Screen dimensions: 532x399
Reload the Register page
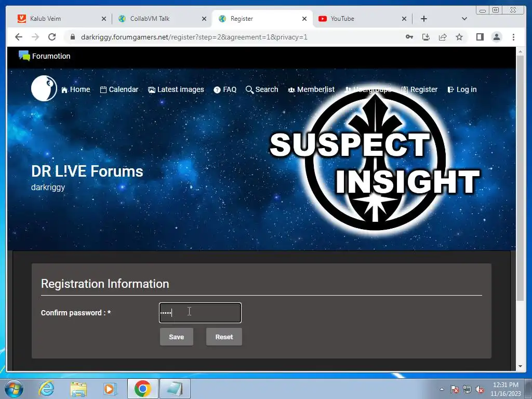click(52, 37)
